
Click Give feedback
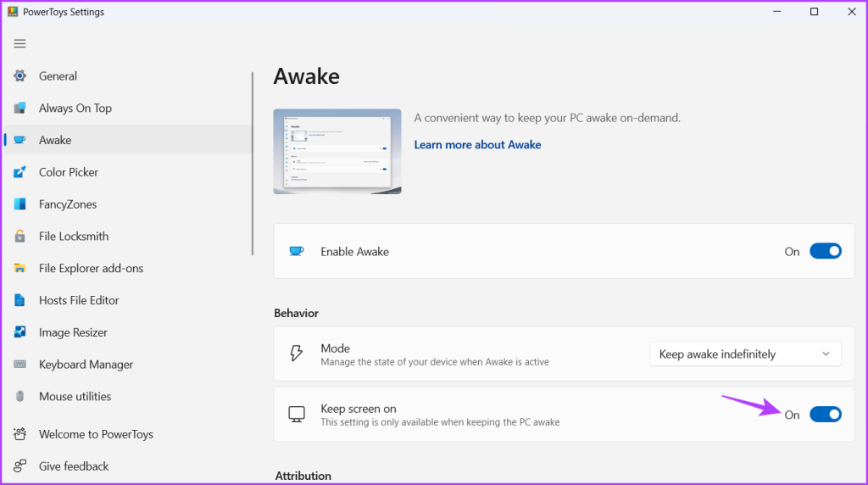click(127, 466)
